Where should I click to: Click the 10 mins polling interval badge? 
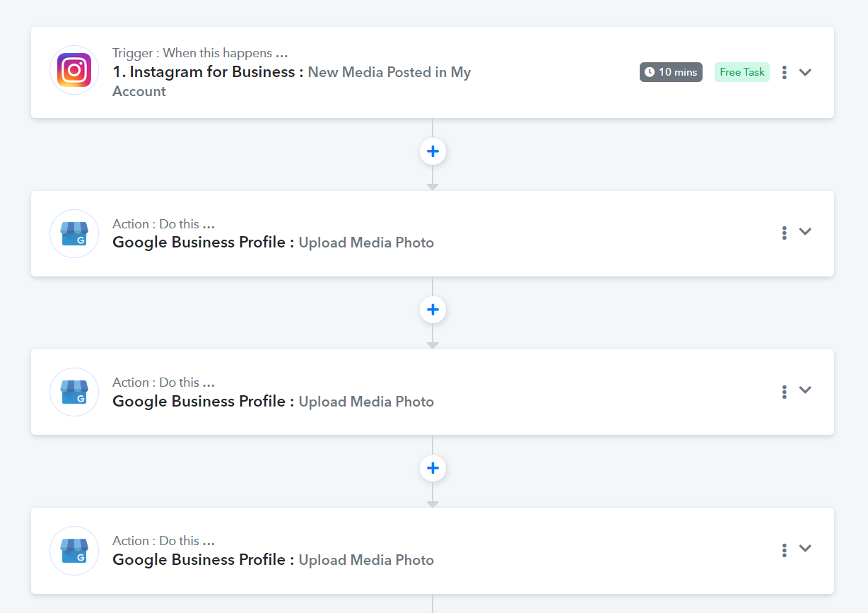[x=671, y=72]
